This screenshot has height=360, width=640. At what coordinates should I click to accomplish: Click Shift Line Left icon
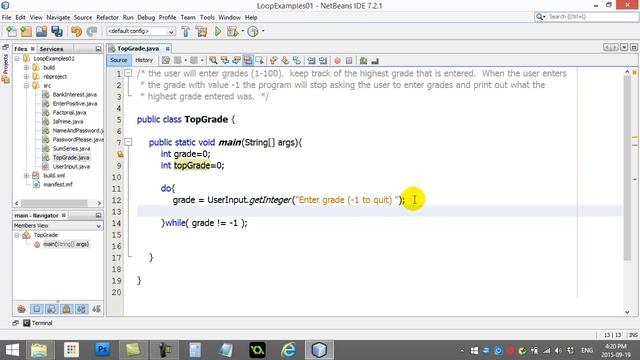pos(311,60)
